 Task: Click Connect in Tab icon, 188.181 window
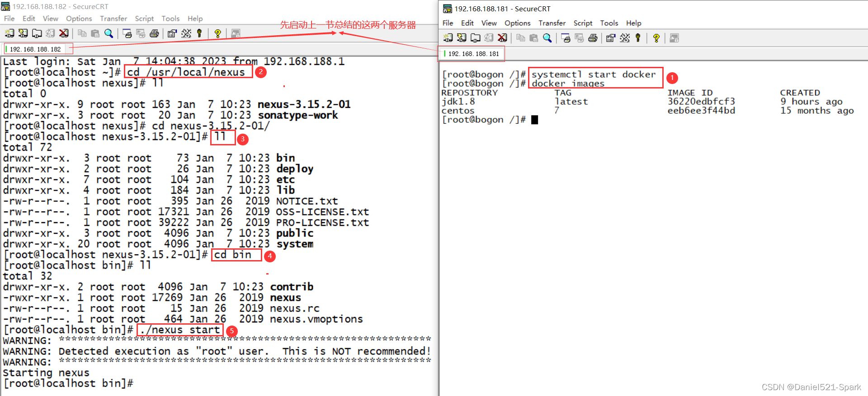click(x=476, y=38)
